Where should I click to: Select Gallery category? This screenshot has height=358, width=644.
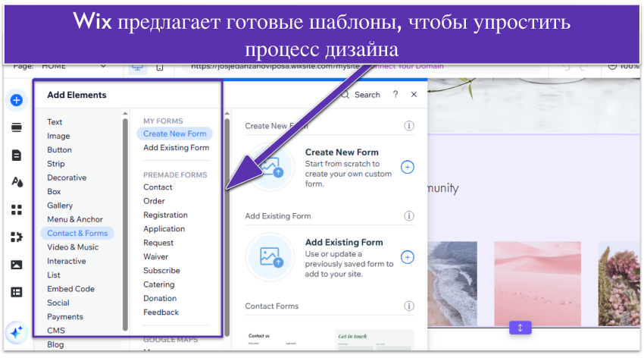coord(60,206)
